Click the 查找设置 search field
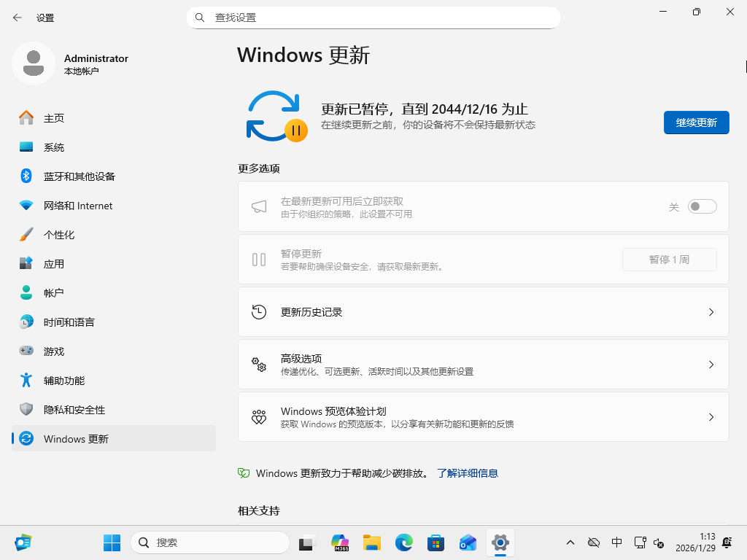 pos(373,17)
